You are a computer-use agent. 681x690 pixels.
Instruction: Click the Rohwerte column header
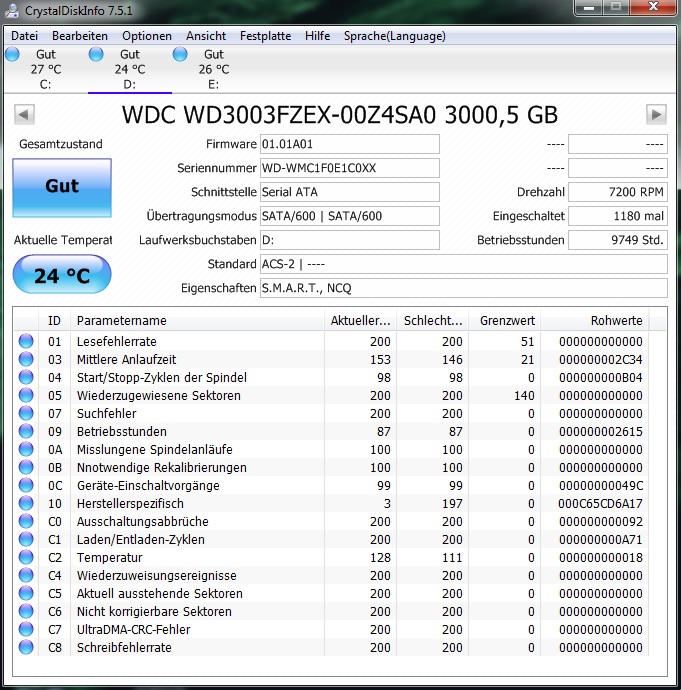(x=595, y=320)
